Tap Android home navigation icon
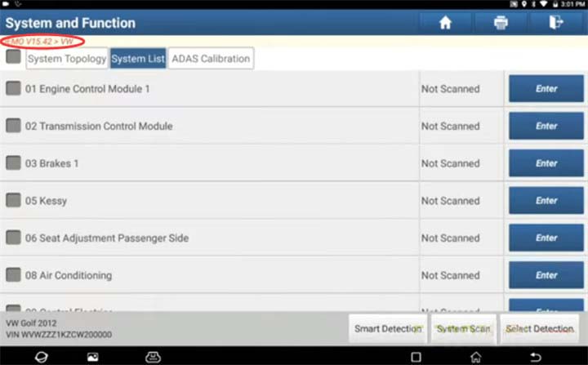 pos(476,357)
